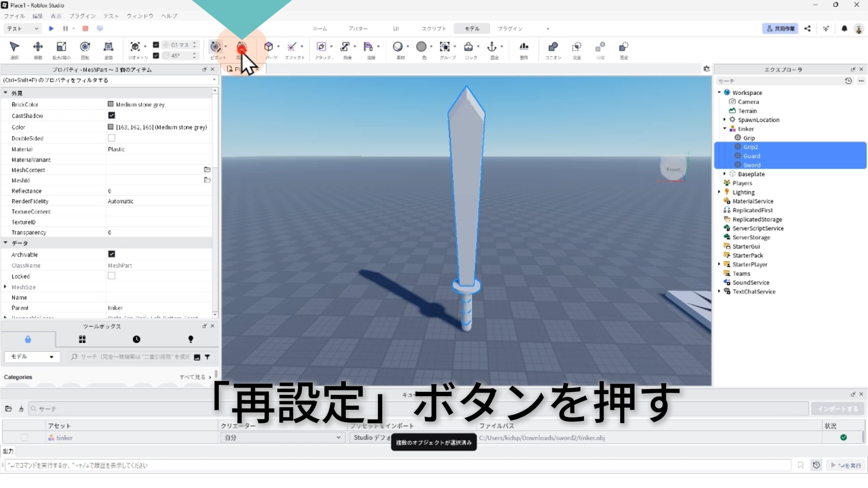Enable the DoubleSided checkbox
Viewport: 868px width, 488px height.
pos(112,138)
